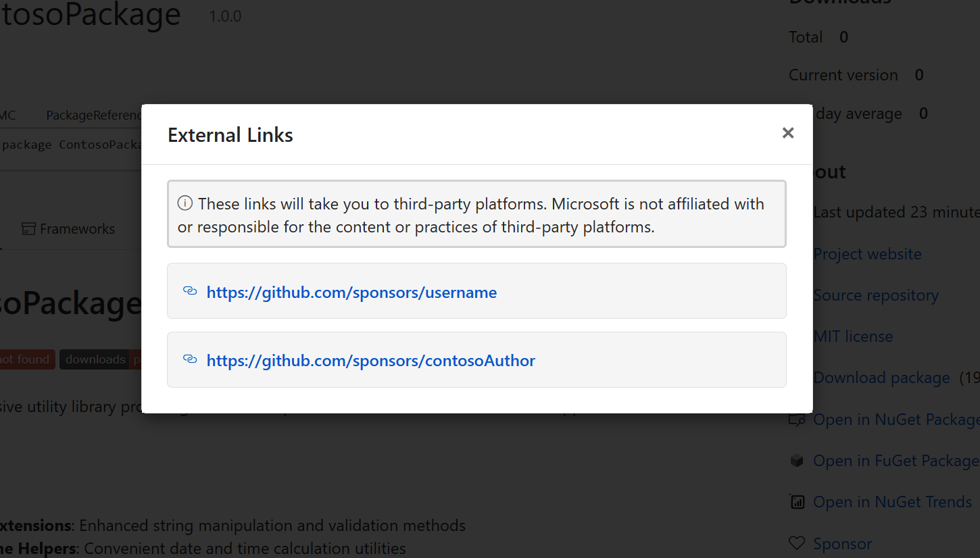
Task: Switch to the PMC tab
Action: [x=7, y=115]
